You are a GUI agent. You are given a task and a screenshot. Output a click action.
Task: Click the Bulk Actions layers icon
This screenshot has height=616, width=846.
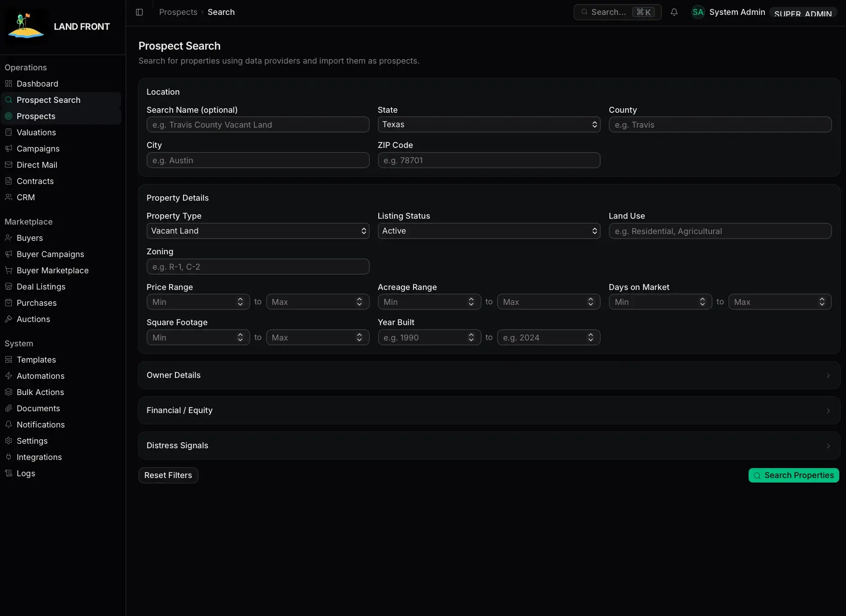point(9,392)
